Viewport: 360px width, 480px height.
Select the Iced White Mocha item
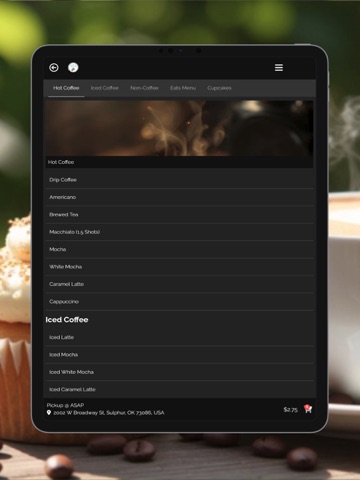pos(179,372)
